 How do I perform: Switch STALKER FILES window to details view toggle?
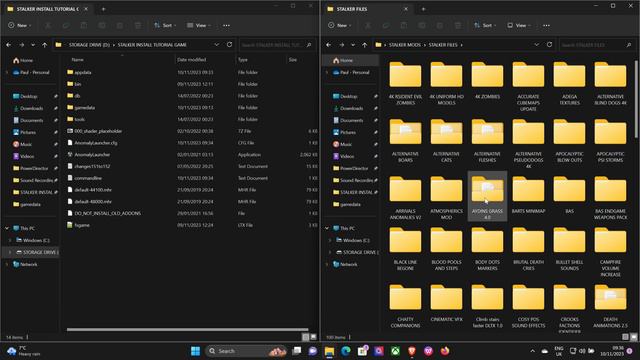(625, 337)
